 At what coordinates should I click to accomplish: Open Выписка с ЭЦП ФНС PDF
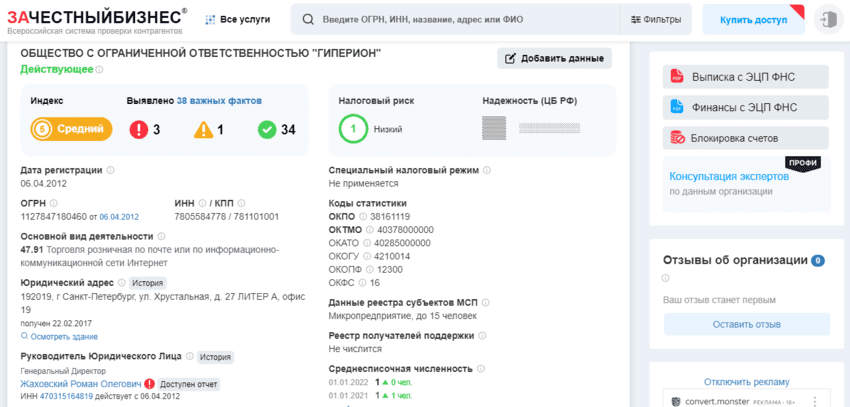745,76
